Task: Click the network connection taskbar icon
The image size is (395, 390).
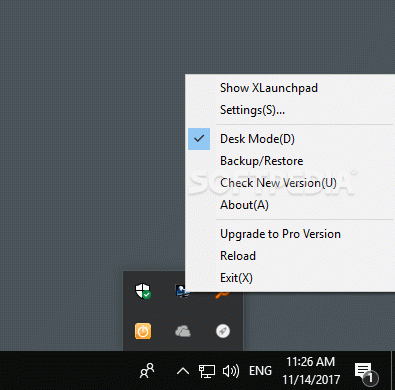Action: (207, 371)
